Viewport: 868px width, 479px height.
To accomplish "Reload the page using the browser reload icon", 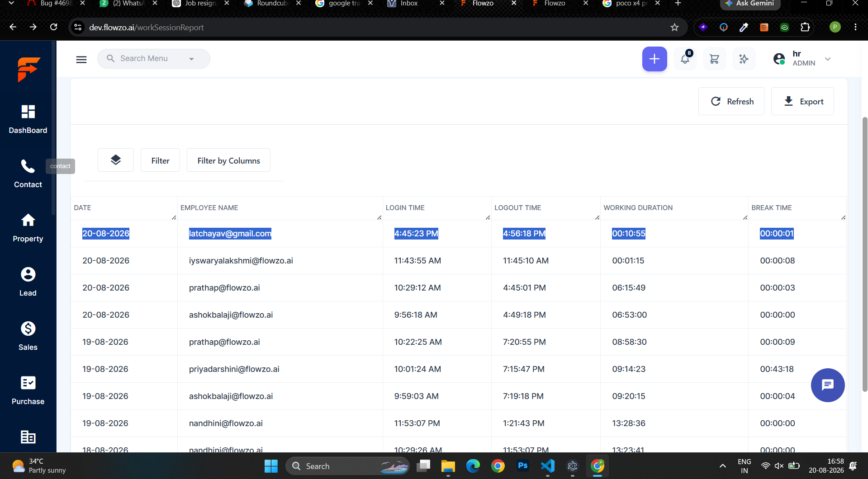I will tap(53, 27).
